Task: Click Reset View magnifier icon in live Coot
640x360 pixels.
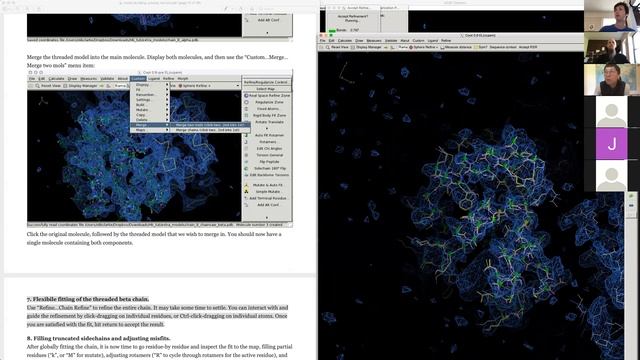Action: pos(328,47)
